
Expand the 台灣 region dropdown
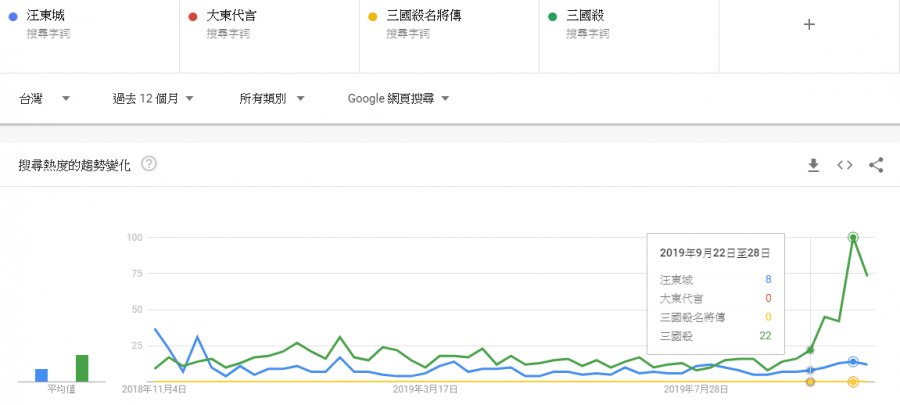[x=44, y=99]
